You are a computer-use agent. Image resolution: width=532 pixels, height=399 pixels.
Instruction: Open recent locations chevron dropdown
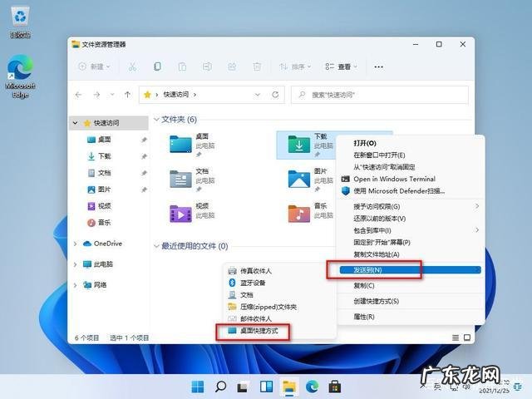pyautogui.click(x=112, y=95)
